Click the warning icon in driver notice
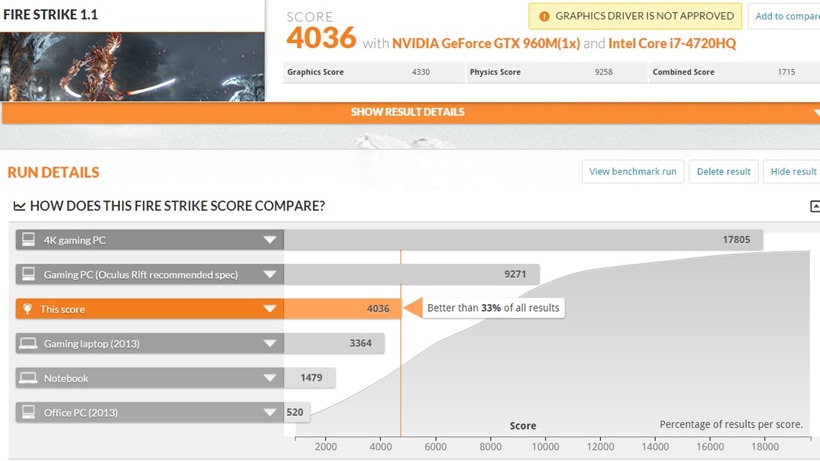 tap(544, 16)
